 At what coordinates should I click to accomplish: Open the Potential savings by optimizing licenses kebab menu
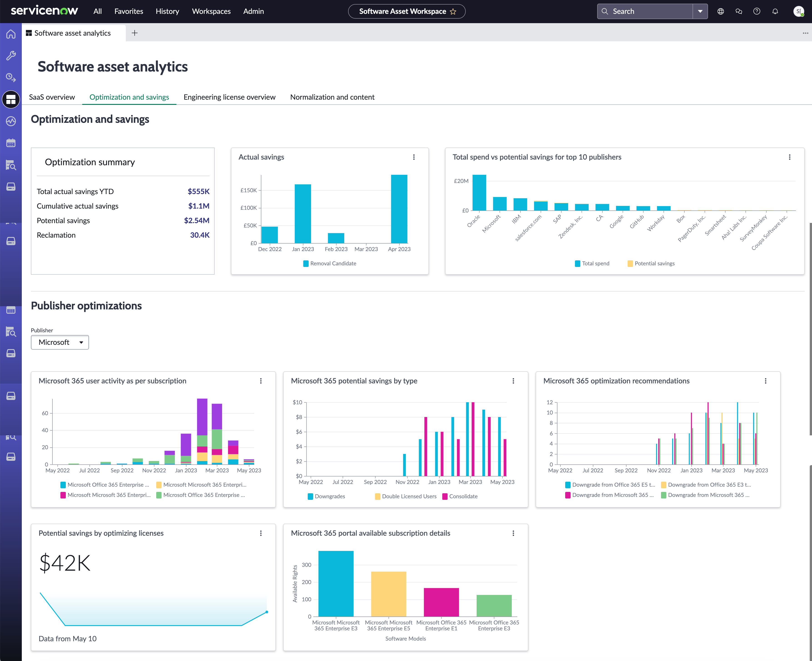point(261,533)
